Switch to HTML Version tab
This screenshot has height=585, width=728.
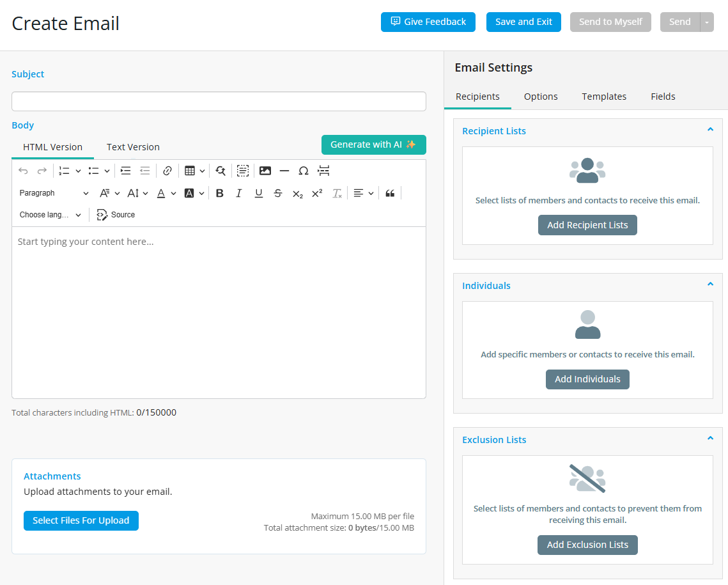(52, 147)
